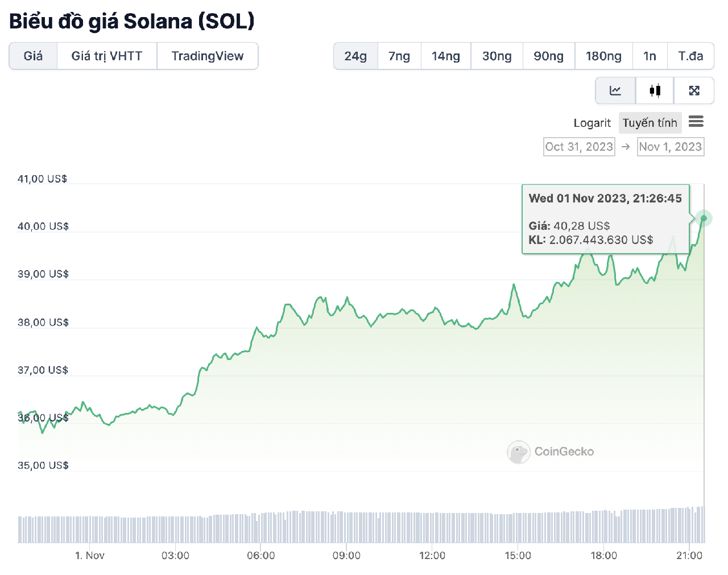Choose the T.đa time range
Image resolution: width=728 pixels, height=575 pixels.
click(690, 56)
